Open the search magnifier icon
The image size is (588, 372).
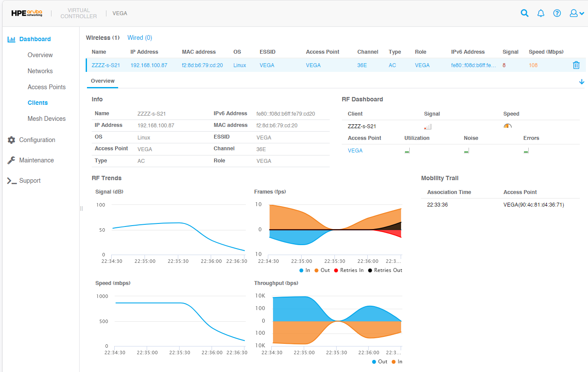coord(524,13)
